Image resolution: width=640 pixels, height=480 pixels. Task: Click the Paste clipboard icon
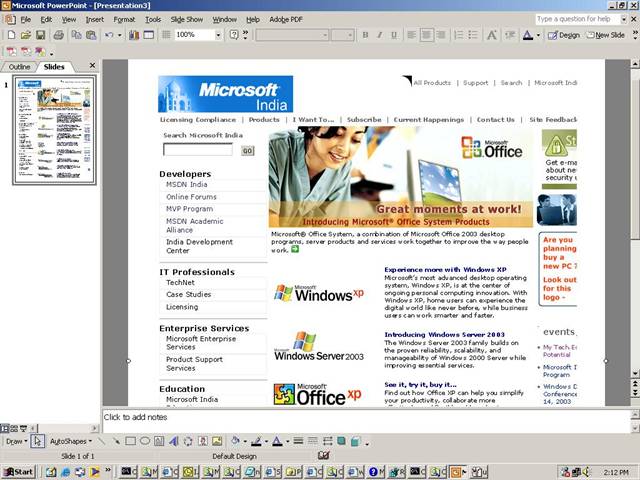(91, 35)
